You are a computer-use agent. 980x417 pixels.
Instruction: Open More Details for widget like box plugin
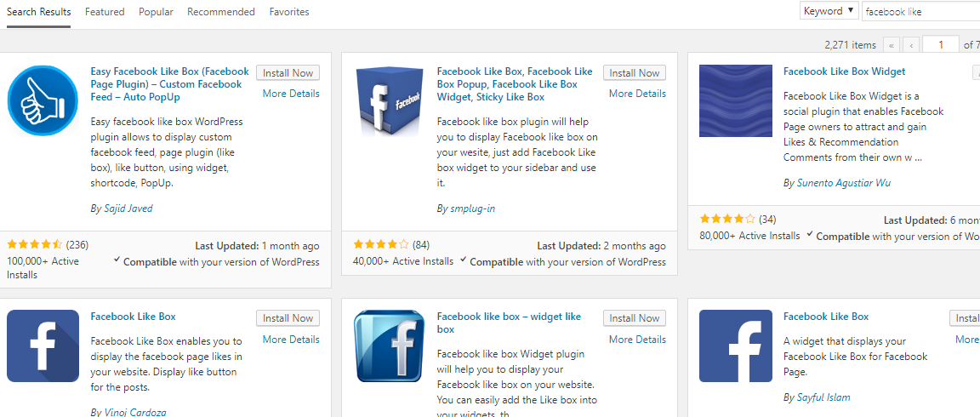pos(637,340)
